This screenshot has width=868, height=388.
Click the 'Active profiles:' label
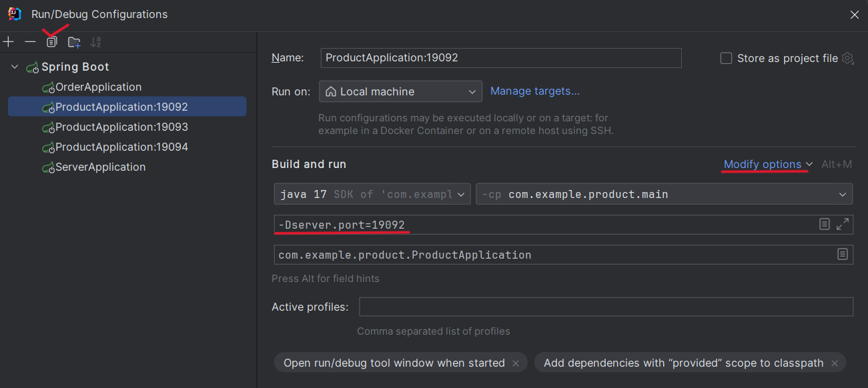pos(310,307)
